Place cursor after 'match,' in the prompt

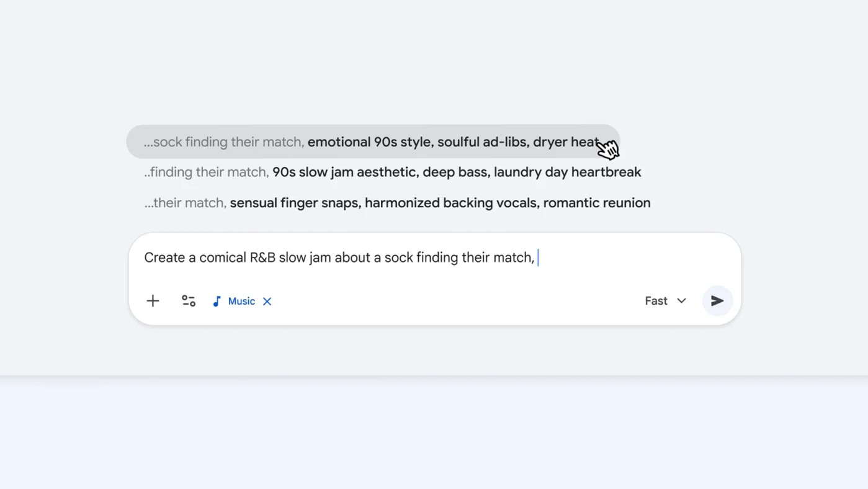[537, 258]
